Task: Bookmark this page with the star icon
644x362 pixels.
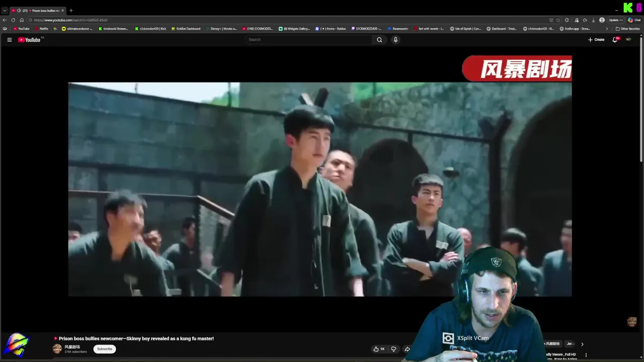Action: 558,20
